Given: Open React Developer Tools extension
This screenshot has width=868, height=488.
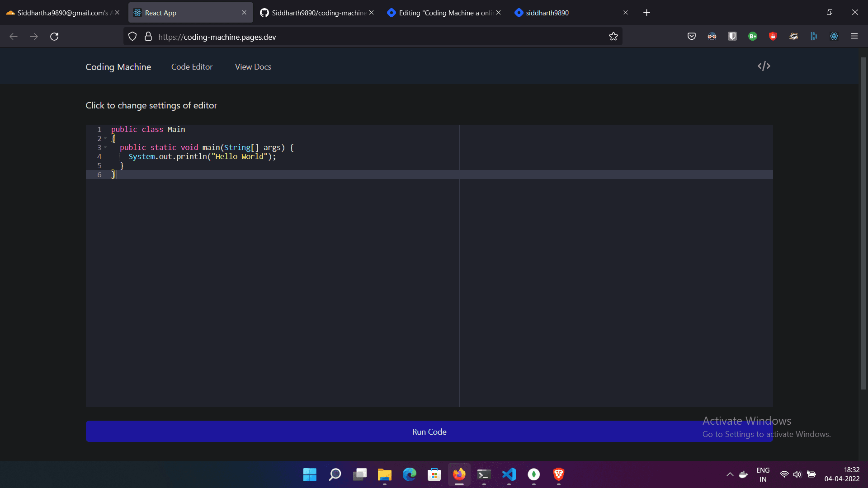Looking at the screenshot, I should tap(834, 37).
